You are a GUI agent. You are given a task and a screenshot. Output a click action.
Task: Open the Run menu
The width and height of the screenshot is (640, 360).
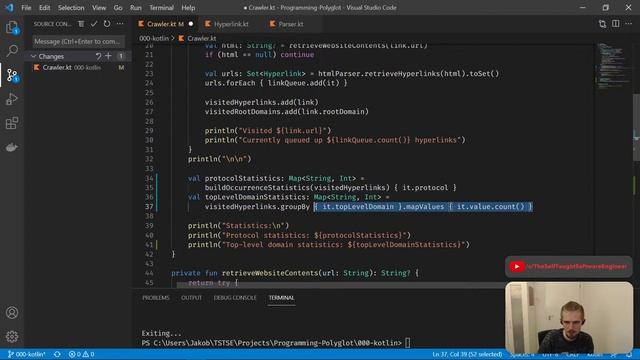coord(136,8)
